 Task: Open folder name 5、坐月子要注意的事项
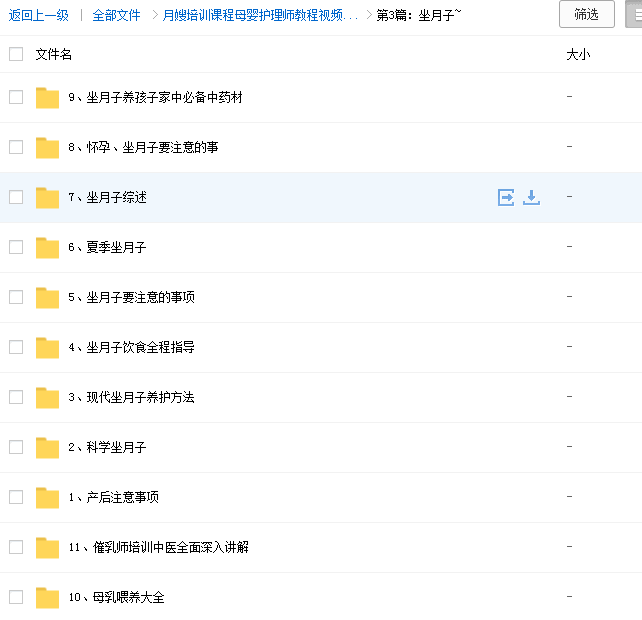131,297
